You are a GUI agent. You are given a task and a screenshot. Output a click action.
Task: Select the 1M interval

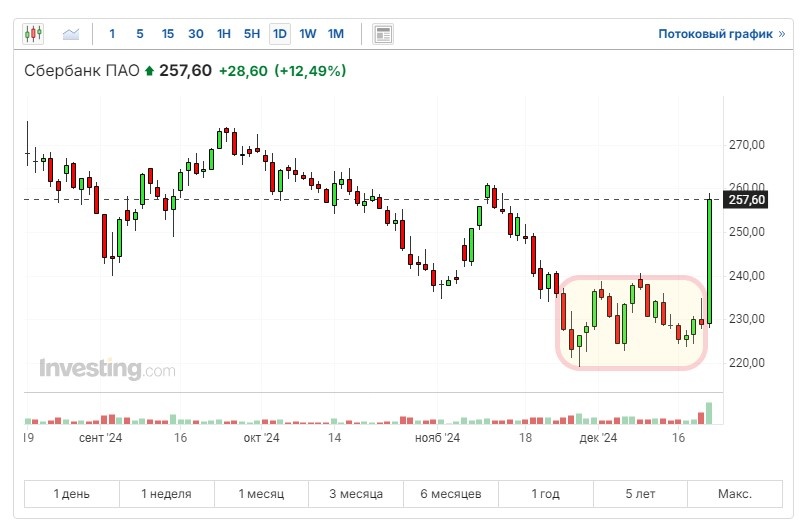point(336,34)
